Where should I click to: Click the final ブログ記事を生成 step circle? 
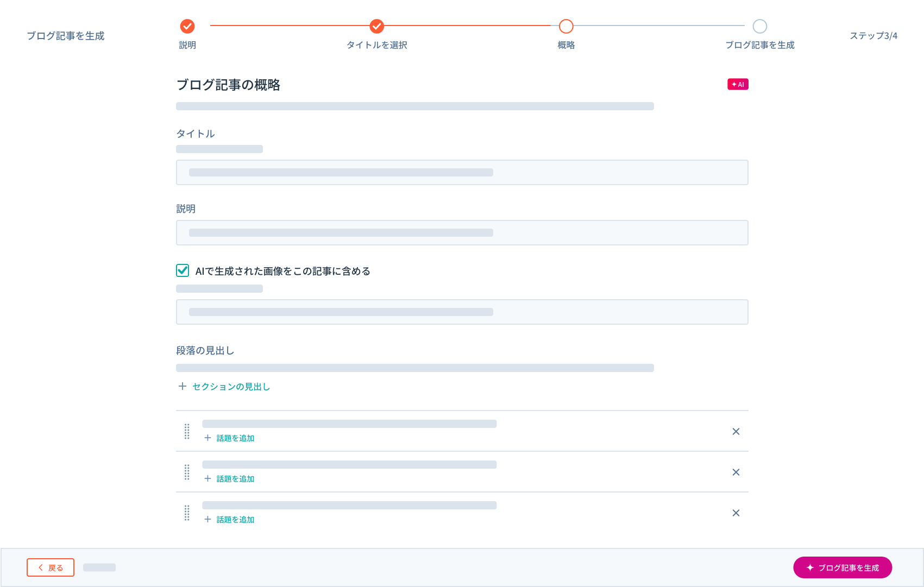[x=760, y=26]
